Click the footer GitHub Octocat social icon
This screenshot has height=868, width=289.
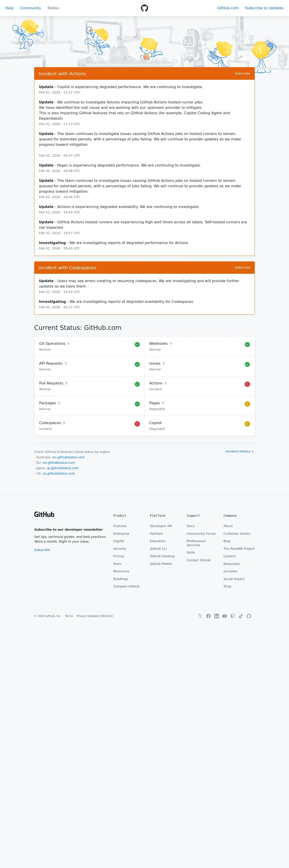point(249,616)
